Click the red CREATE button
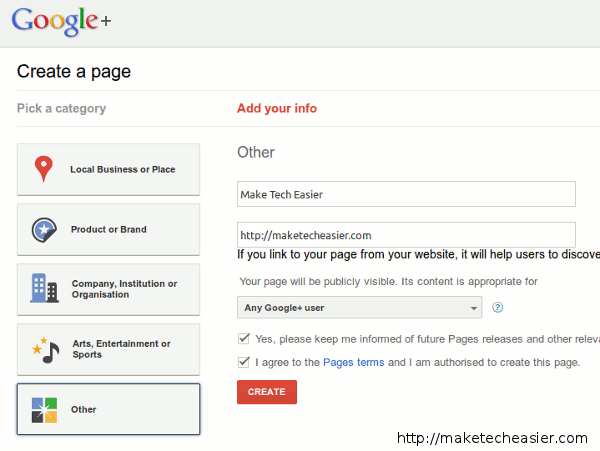Image resolution: width=600 pixels, height=451 pixels. point(267,392)
